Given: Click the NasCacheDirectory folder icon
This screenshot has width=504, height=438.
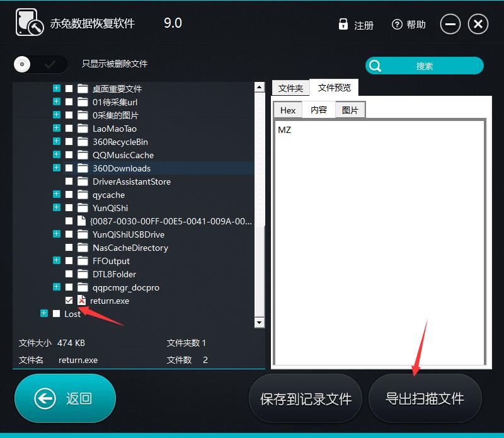Looking at the screenshot, I should pos(83,248).
